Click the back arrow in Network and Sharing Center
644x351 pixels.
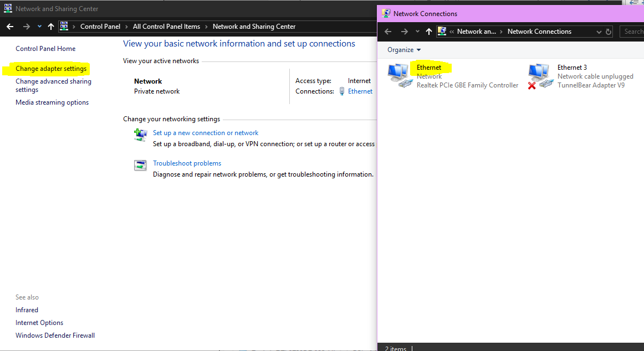[10, 27]
